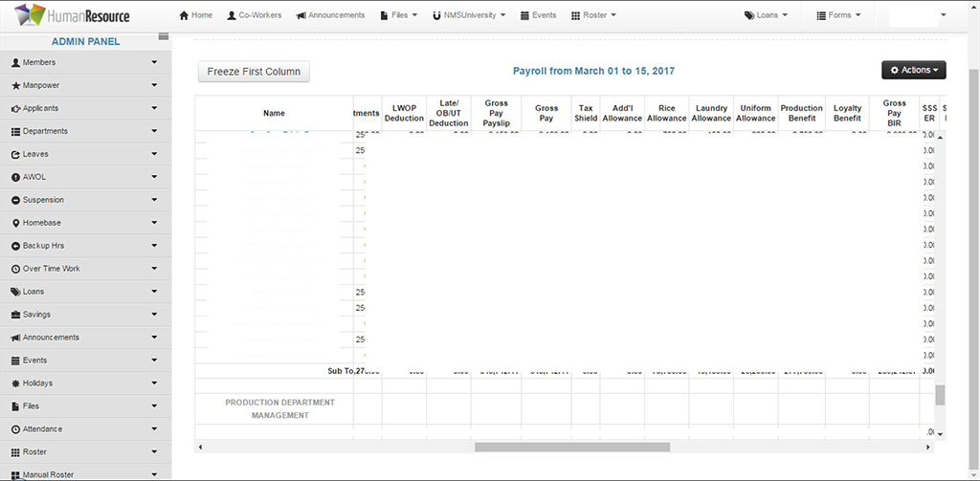Expand the Manpower sidebar caret
Screen dimensions: 980x481
click(x=154, y=85)
